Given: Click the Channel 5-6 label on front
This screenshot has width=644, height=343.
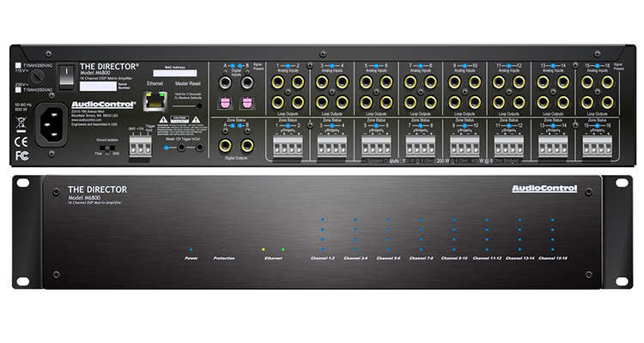Looking at the screenshot, I should [x=388, y=258].
